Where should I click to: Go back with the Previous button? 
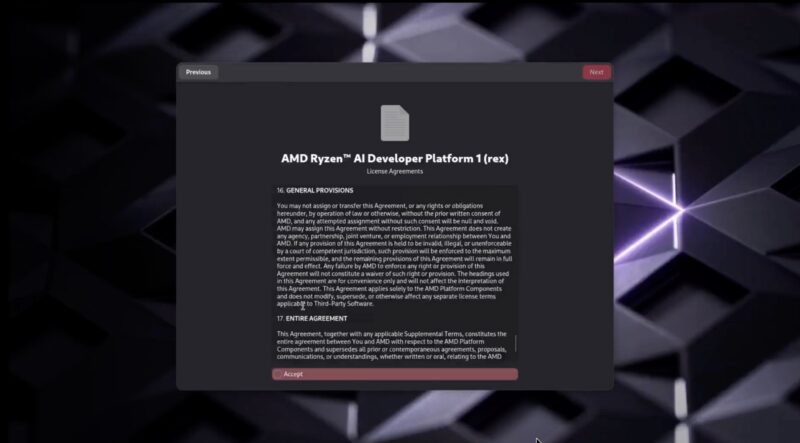coord(198,72)
